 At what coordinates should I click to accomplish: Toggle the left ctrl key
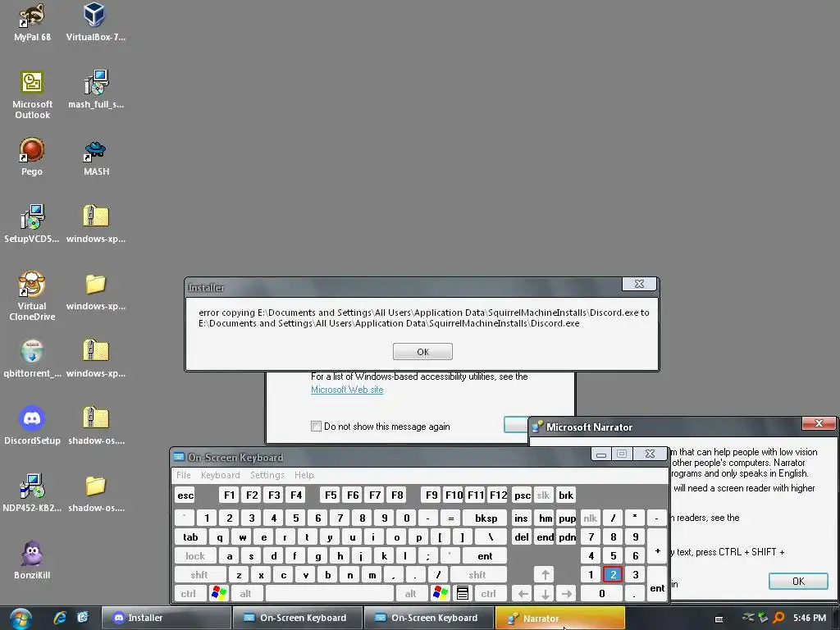point(189,594)
